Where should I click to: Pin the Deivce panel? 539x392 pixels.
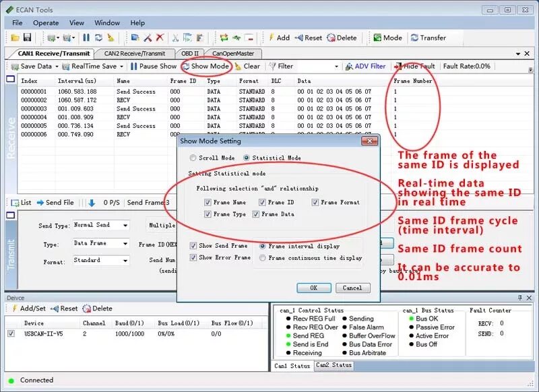tap(519, 298)
